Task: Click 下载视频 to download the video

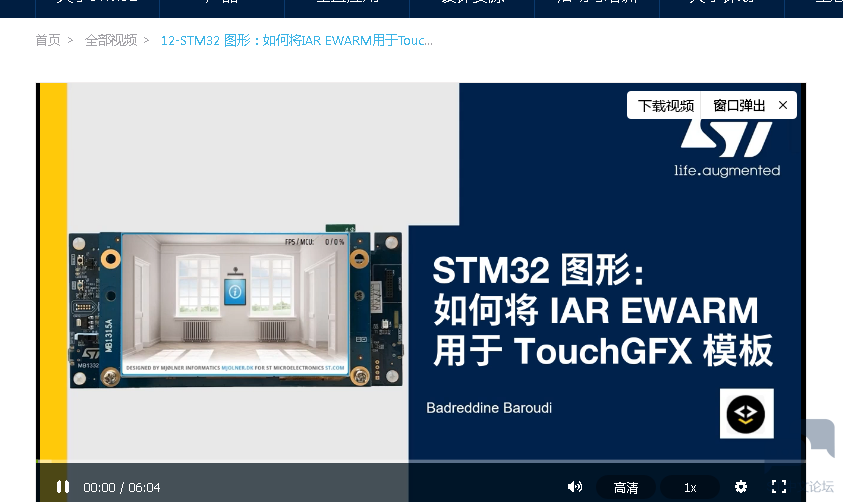Action: click(666, 106)
